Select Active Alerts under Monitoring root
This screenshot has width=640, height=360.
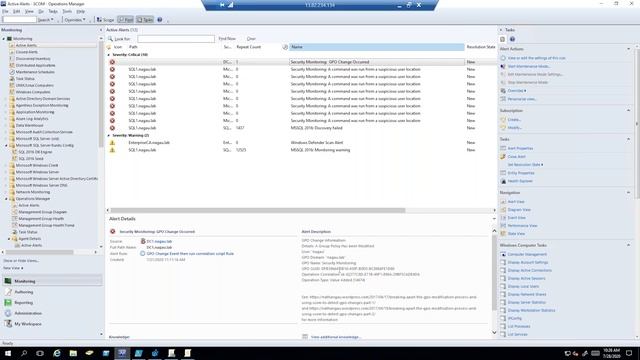pos(26,45)
